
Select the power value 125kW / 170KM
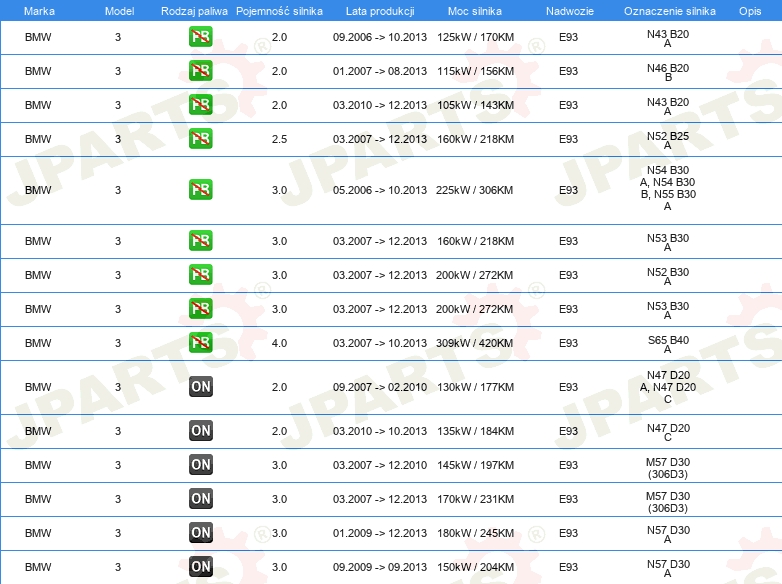475,37
